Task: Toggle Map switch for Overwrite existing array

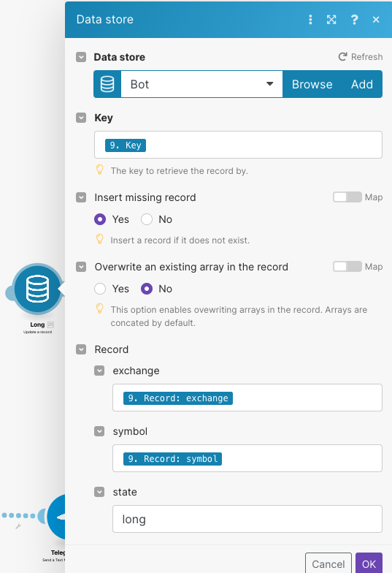Action: click(347, 267)
